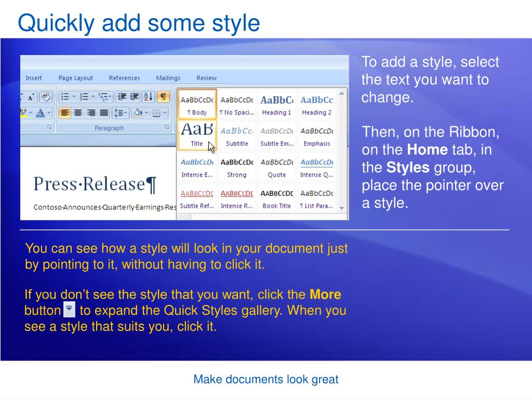This screenshot has height=399, width=532.
Task: Click the Numbering list icon
Action: [x=84, y=97]
